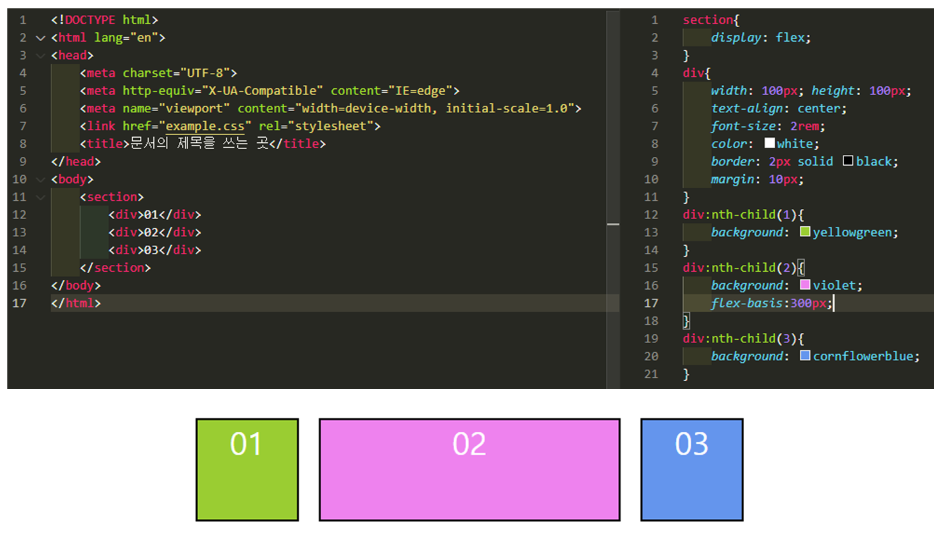Click line number 17 in HTML gutter
This screenshot has width=941, height=540.
pos(19,303)
